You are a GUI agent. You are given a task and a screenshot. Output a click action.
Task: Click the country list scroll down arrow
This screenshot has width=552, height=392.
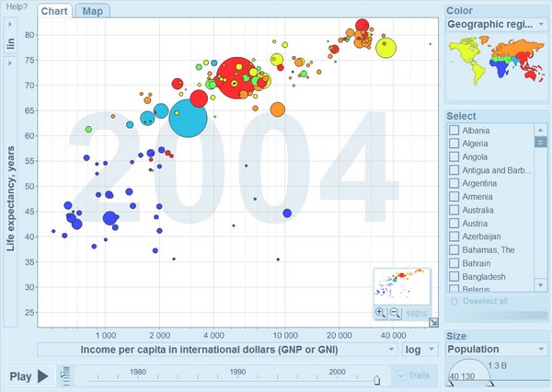540,284
